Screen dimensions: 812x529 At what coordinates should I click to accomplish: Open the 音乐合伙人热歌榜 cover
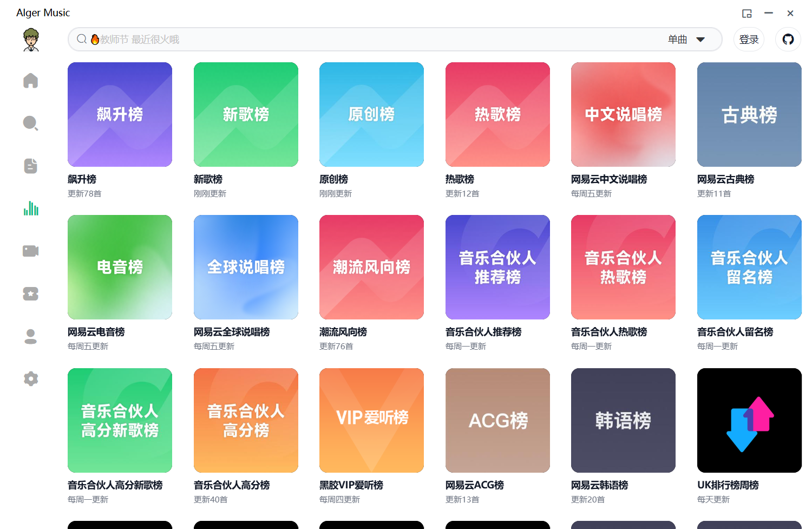coord(623,267)
